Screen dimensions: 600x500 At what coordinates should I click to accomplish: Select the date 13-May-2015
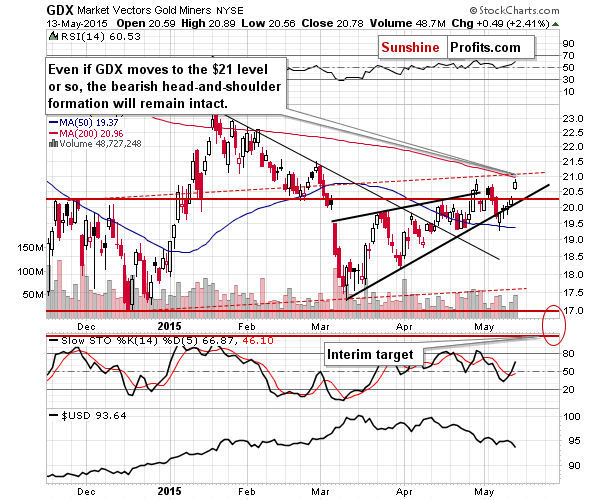coord(77,23)
